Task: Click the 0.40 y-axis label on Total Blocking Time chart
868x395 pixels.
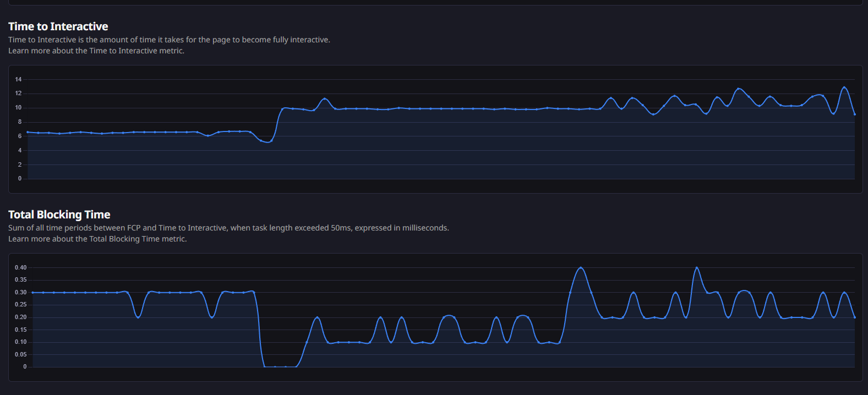Action: click(x=20, y=268)
